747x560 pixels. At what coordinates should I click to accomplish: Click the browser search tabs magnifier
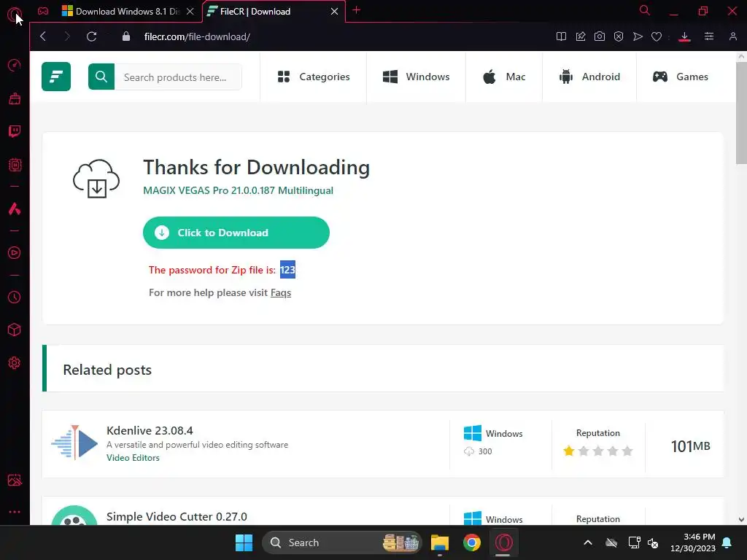click(x=645, y=10)
